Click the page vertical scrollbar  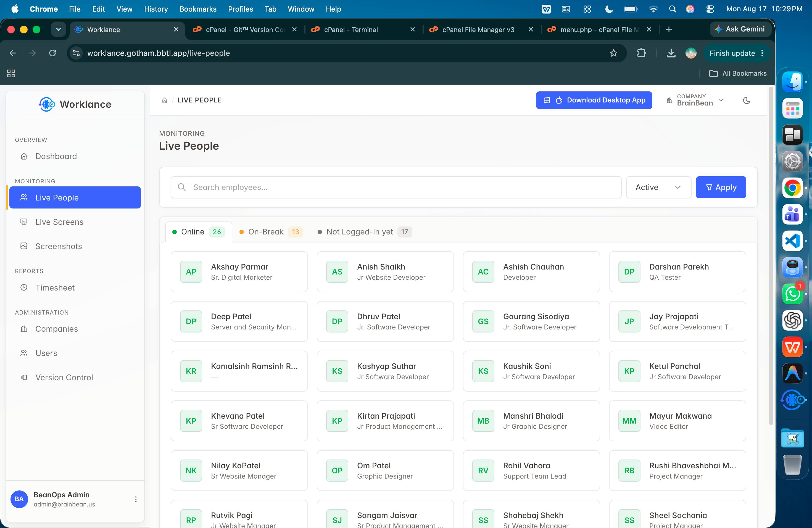[x=771, y=256]
